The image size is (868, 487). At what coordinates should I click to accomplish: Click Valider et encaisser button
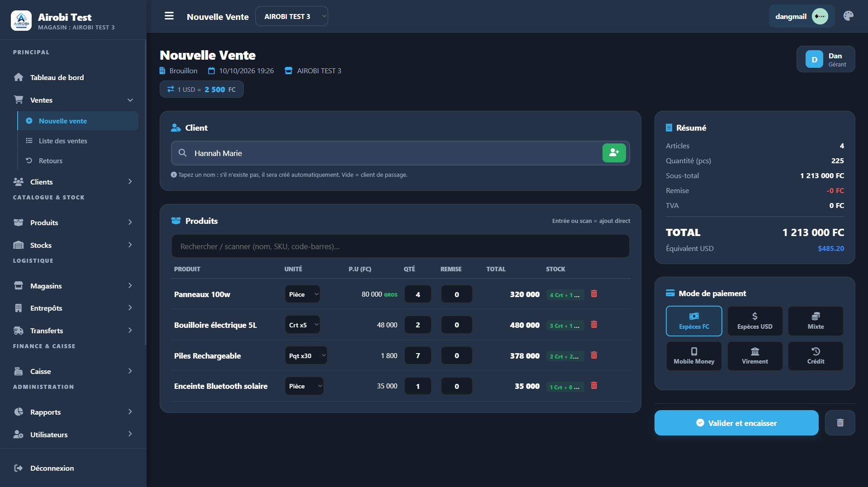[x=736, y=423]
